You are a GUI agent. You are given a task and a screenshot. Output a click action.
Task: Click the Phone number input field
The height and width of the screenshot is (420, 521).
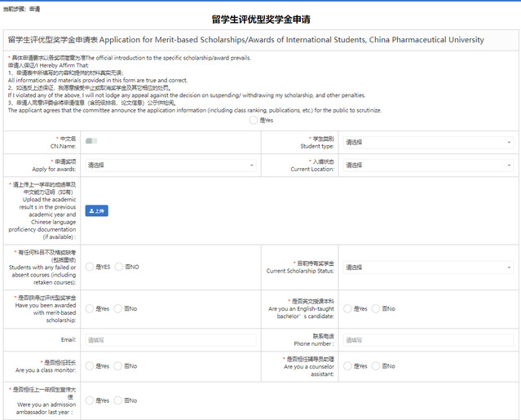(426, 340)
